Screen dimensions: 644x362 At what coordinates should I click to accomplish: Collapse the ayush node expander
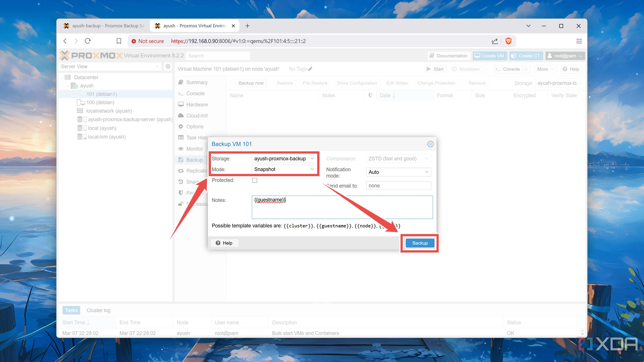point(68,86)
